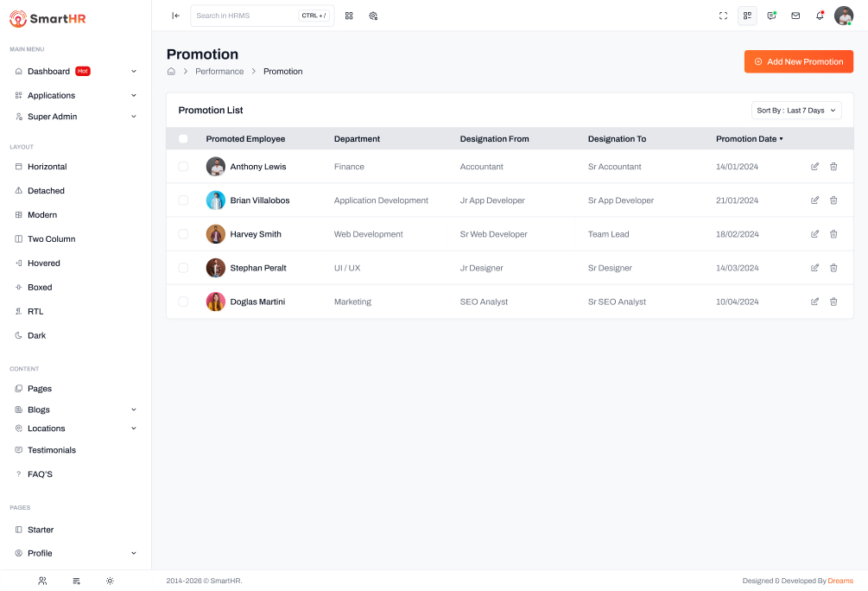This screenshot has width=868, height=591.
Task: Select the checkbox for Brian Villalobos
Action: point(183,200)
